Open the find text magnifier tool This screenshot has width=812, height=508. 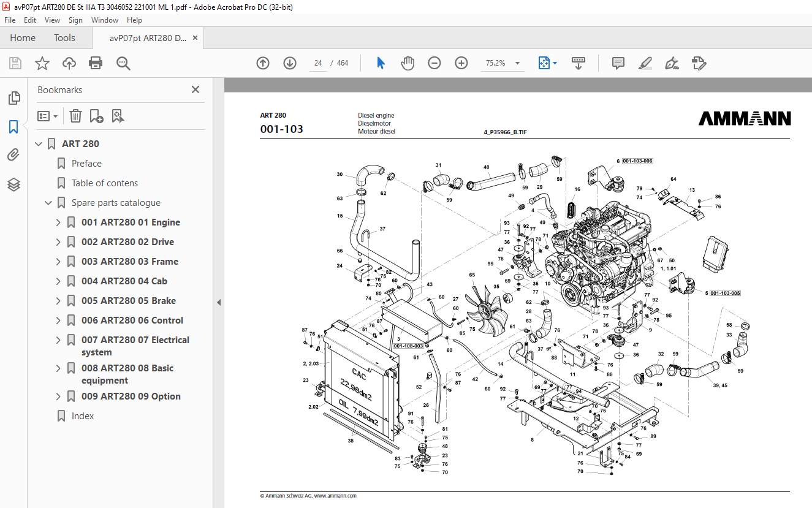[124, 63]
